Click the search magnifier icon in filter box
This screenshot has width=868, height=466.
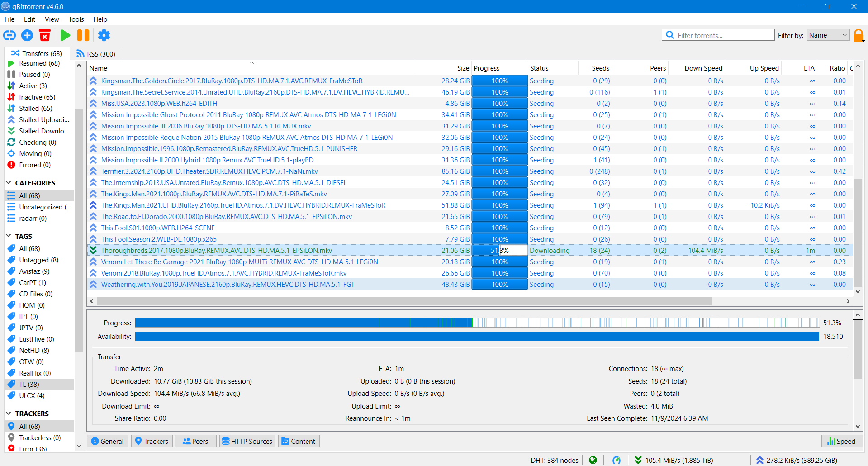pos(670,35)
